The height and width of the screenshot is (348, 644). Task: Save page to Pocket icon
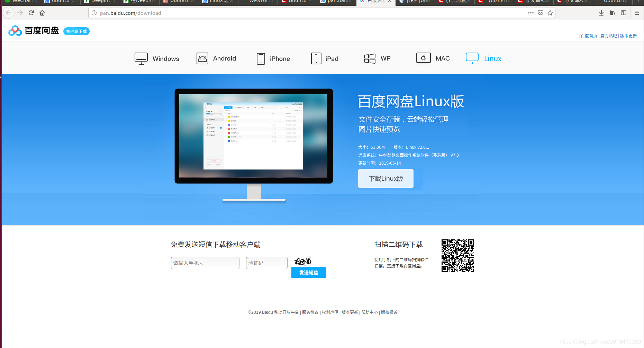point(541,13)
